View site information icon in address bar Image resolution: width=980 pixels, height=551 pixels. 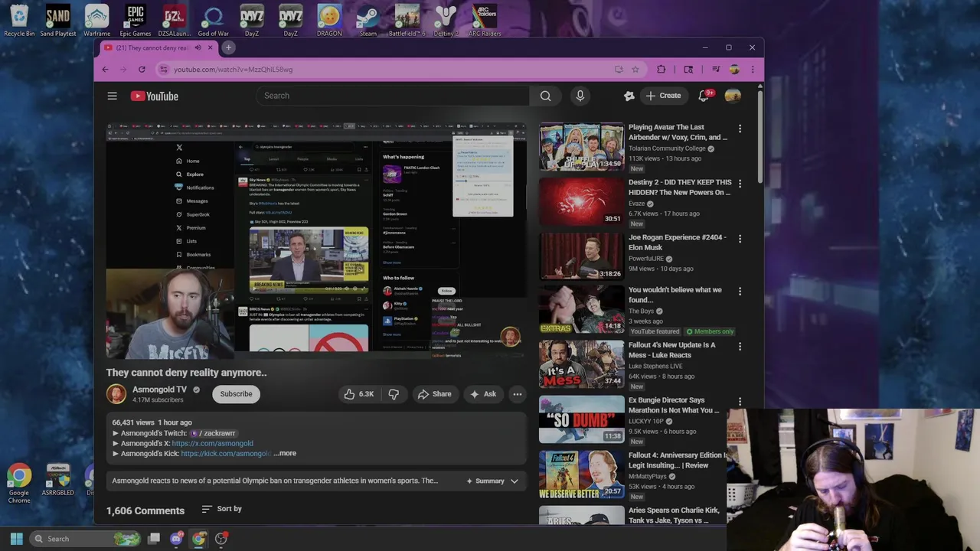coord(163,69)
